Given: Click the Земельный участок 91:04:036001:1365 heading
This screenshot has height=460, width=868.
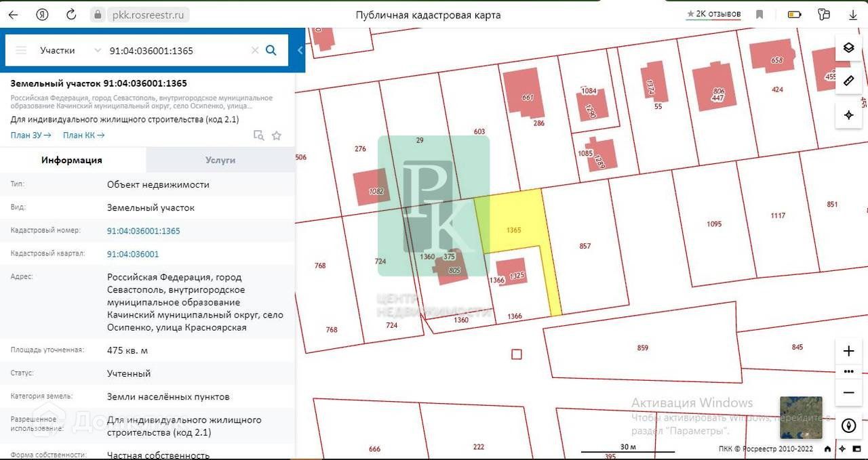Looking at the screenshot, I should 99,83.
